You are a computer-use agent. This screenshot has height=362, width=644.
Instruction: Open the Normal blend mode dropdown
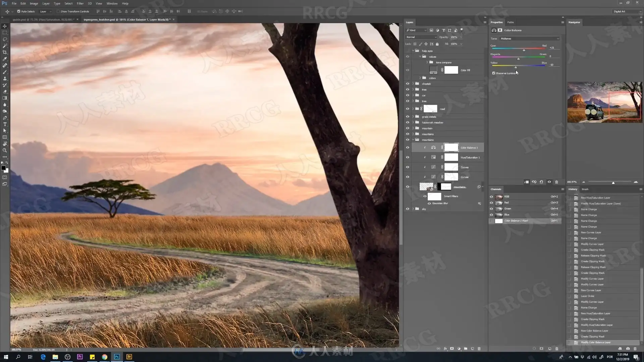[x=421, y=37]
